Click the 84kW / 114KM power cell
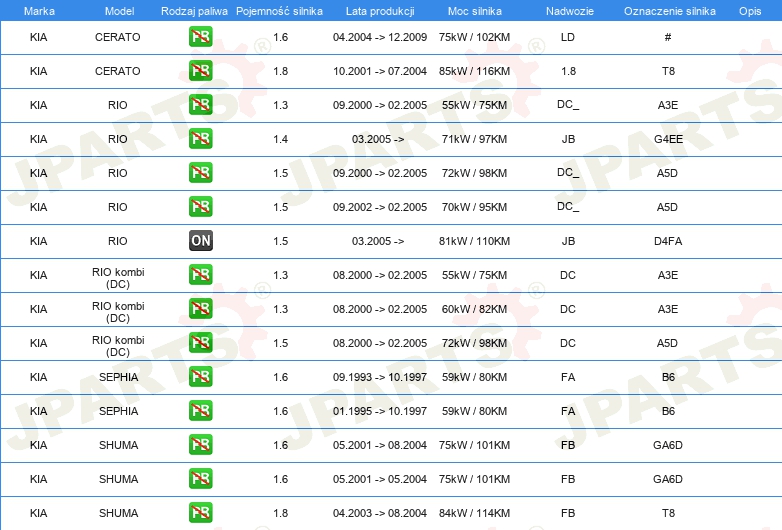The width and height of the screenshot is (782, 530). [474, 513]
